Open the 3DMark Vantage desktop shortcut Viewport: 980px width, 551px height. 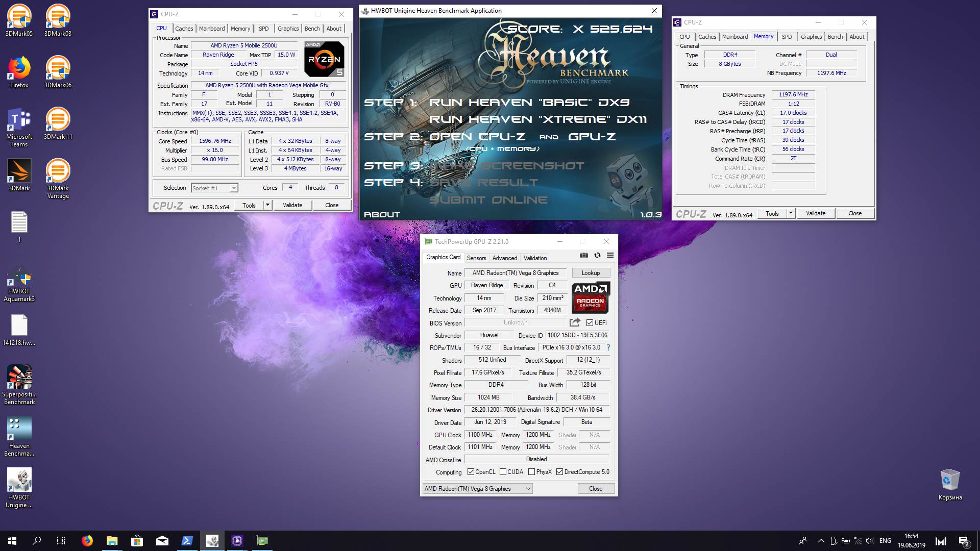(x=58, y=179)
